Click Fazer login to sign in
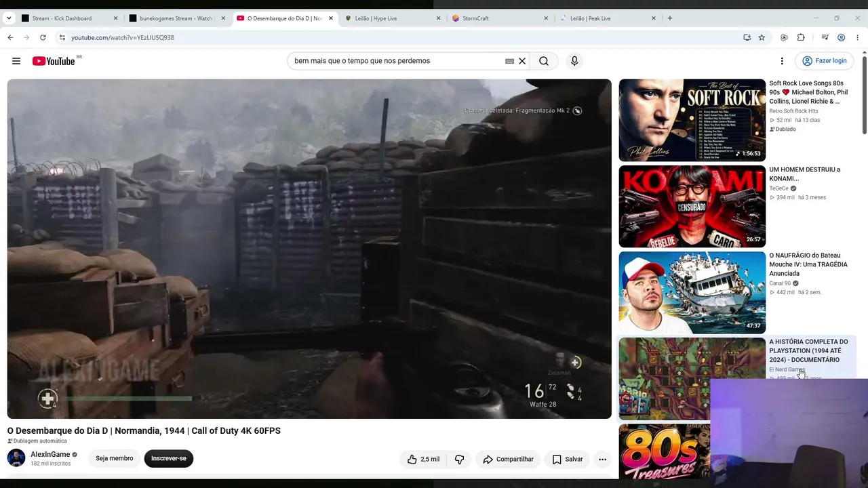This screenshot has height=488, width=868. [824, 61]
